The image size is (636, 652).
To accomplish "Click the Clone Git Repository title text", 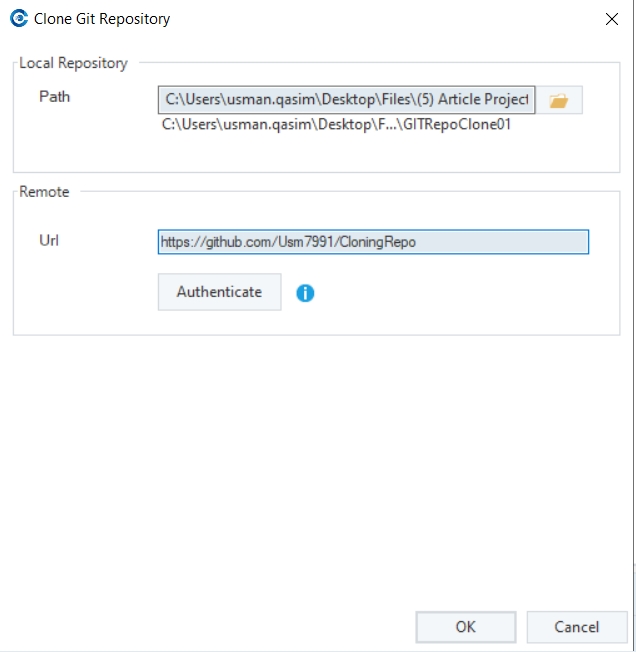I will click(x=102, y=19).
